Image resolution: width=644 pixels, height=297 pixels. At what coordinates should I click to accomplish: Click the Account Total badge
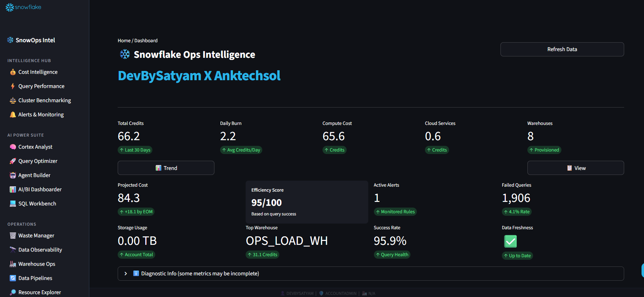pyautogui.click(x=136, y=255)
